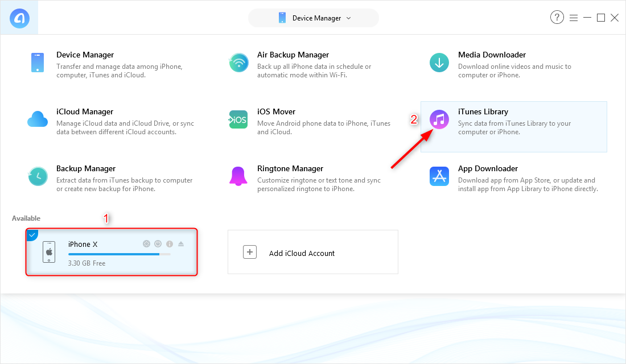
Task: Open the Device Manager dropdown at top
Action: pyautogui.click(x=314, y=18)
